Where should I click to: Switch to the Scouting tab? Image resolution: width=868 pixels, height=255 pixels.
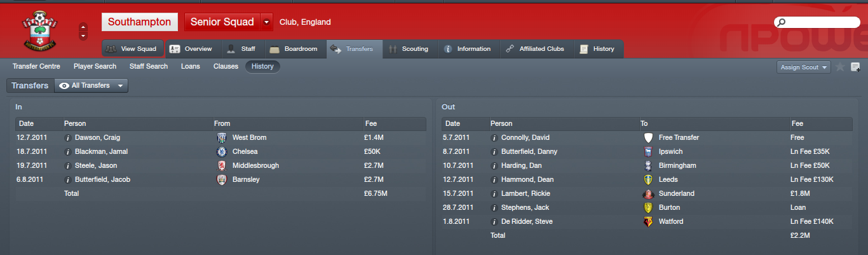pyautogui.click(x=410, y=49)
